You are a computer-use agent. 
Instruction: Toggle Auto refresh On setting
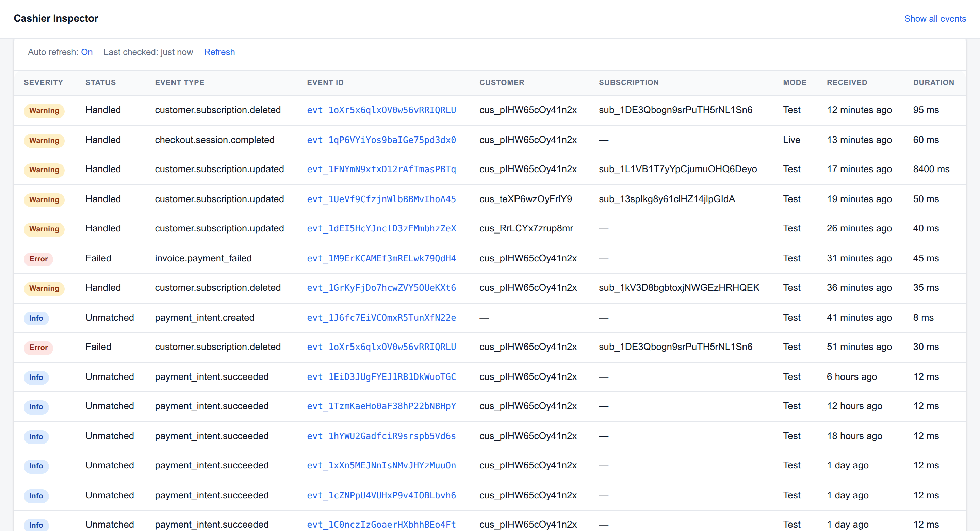pyautogui.click(x=87, y=52)
